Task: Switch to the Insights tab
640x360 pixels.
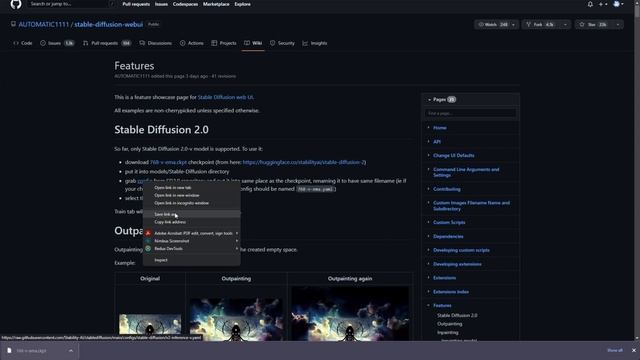Action: tap(315, 43)
